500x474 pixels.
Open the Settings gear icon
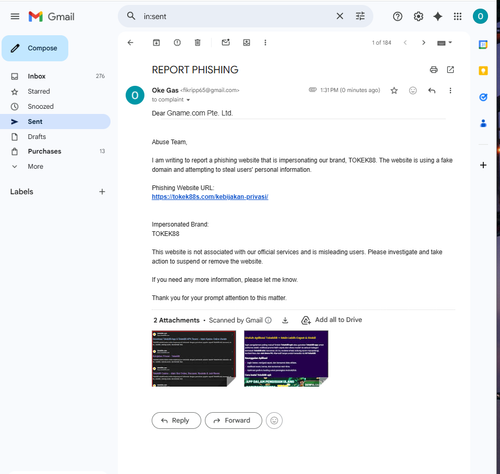(x=418, y=16)
